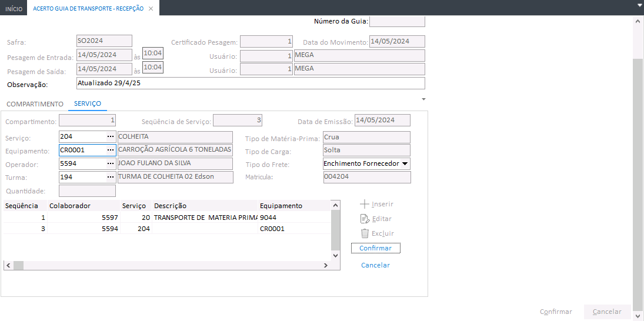
Task: Open the Turma lookup ellipsis button
Action: pos(111,178)
